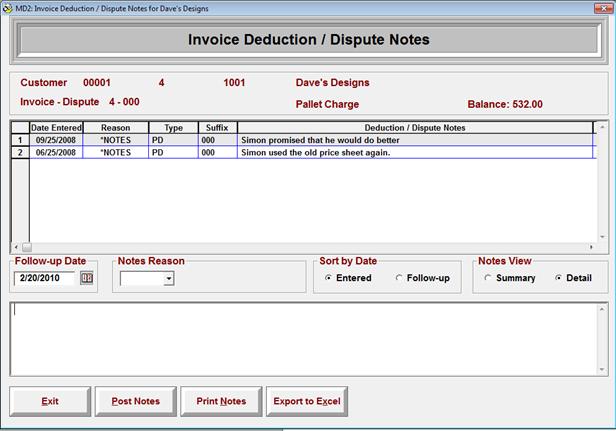616x431 pixels.
Task: Open the Follow-up Date calendar picker icon
Action: [87, 278]
